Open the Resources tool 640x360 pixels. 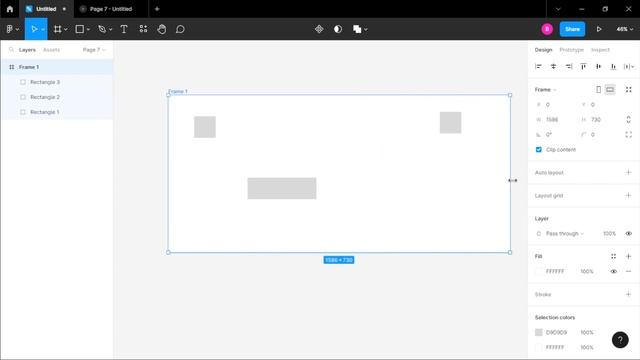(143, 29)
